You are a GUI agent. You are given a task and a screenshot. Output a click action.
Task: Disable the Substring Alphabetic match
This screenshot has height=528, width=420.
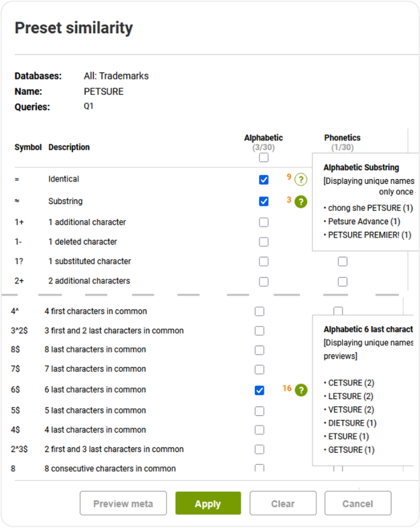tap(263, 201)
